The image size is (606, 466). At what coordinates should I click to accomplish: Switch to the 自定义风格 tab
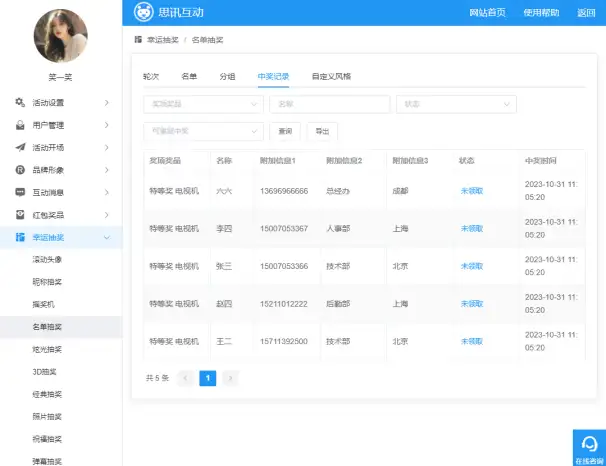(331, 77)
